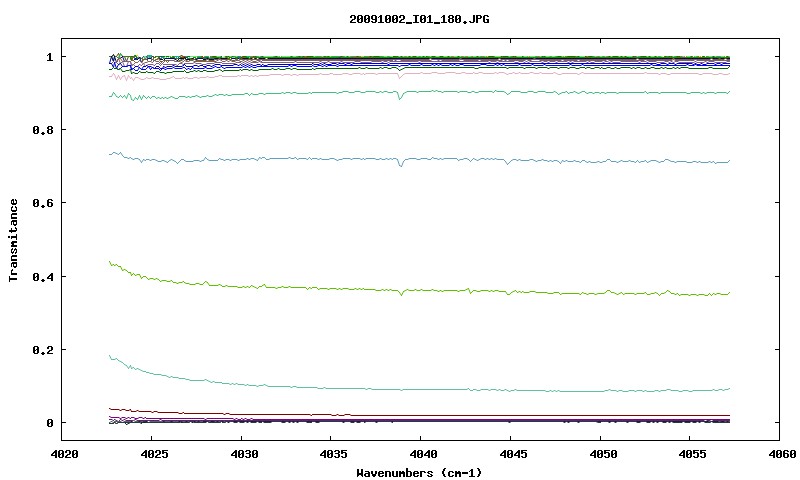Click the y-axis tick label 0.8
Screen dimensions: 800x480
(43, 130)
